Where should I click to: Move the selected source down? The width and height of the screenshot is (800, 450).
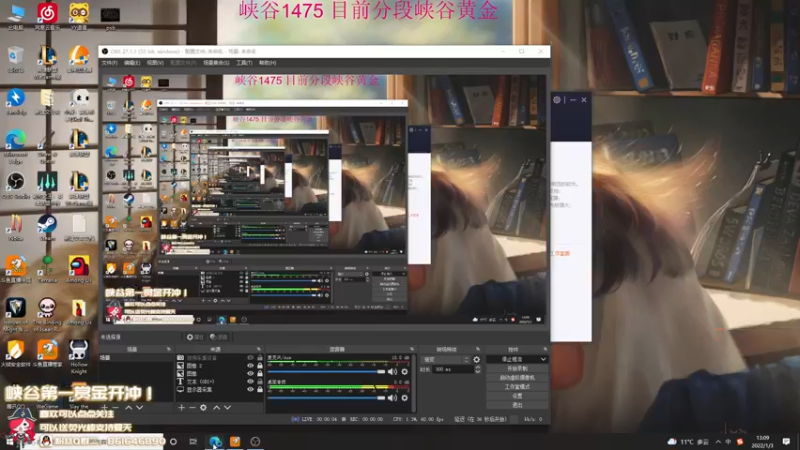[x=228, y=408]
